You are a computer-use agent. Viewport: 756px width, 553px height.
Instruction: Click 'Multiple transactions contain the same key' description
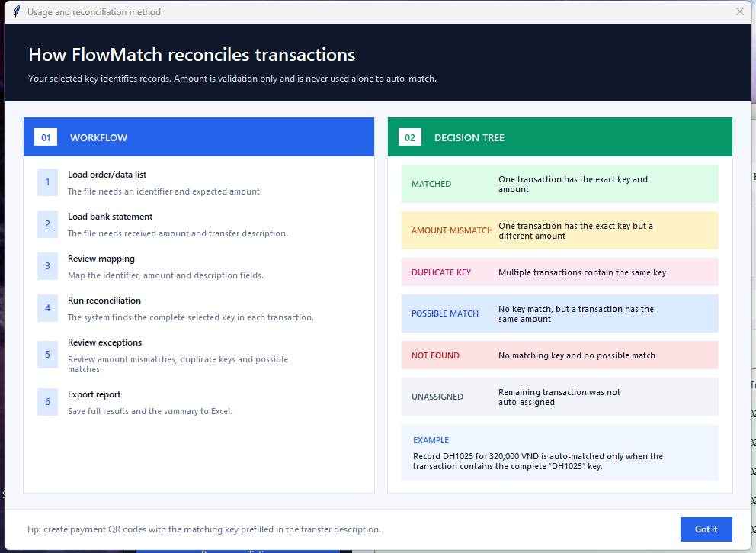pyautogui.click(x=582, y=272)
